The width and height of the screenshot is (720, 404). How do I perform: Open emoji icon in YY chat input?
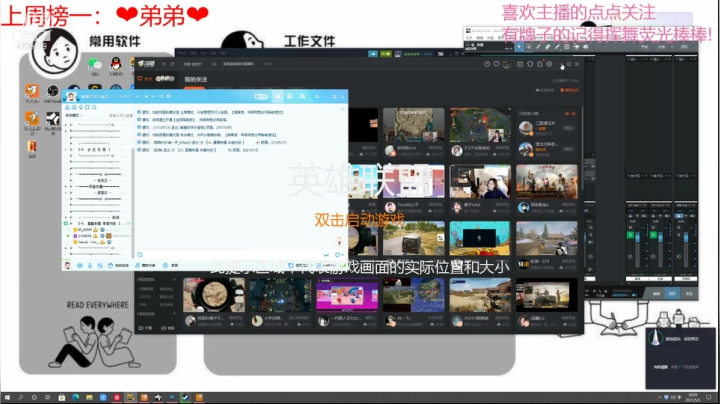point(140,255)
